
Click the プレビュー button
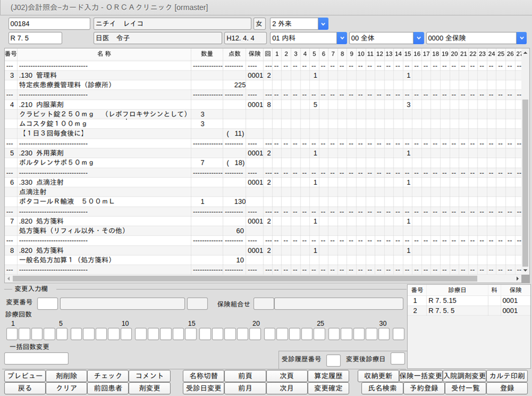pyautogui.click(x=25, y=376)
